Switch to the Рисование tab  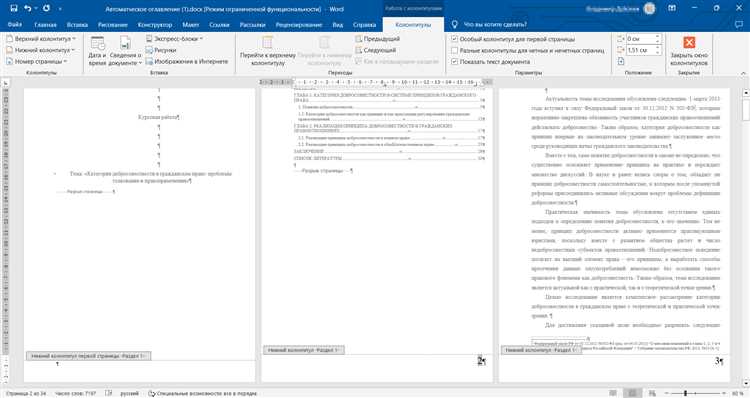112,24
